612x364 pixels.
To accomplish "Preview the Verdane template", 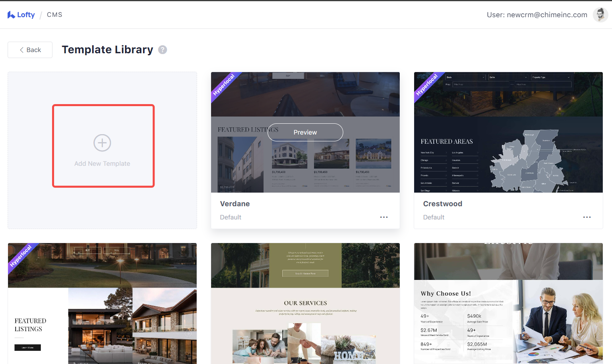I will 305,132.
